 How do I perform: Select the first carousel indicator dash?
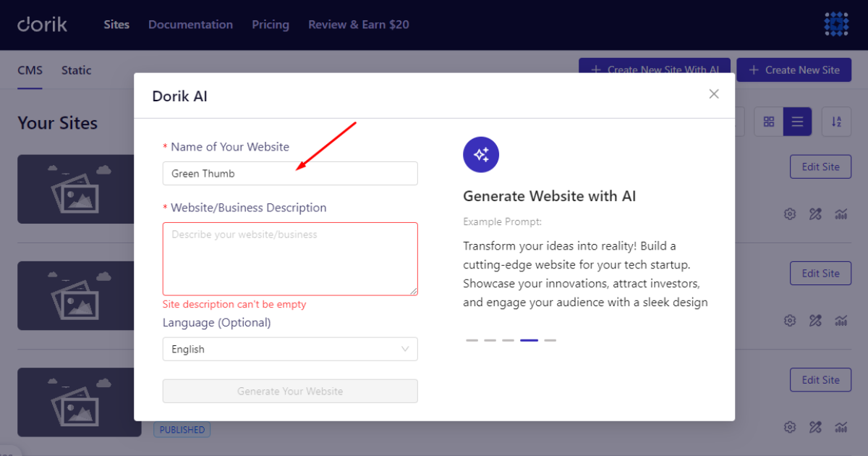472,339
